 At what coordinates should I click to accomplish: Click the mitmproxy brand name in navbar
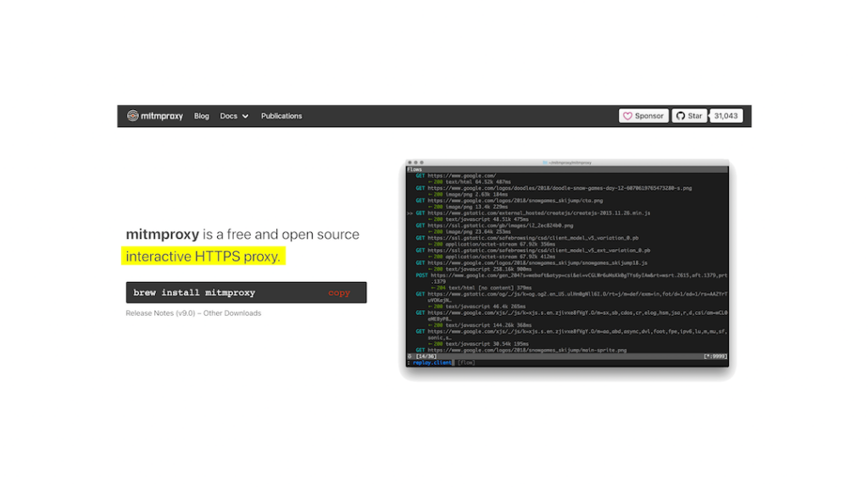[x=162, y=116]
